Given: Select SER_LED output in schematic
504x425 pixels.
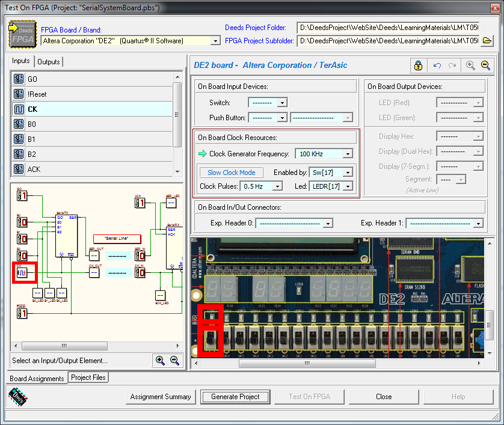Looking at the screenshot, I should [171, 203].
